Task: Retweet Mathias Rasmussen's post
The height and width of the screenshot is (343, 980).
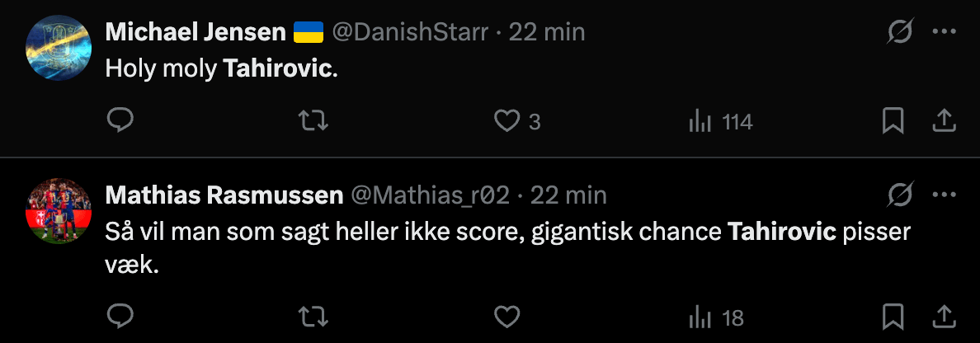Action: [x=313, y=317]
